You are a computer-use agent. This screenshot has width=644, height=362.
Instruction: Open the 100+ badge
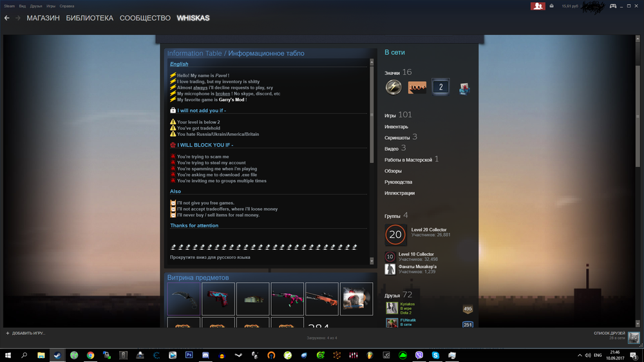pos(417,87)
